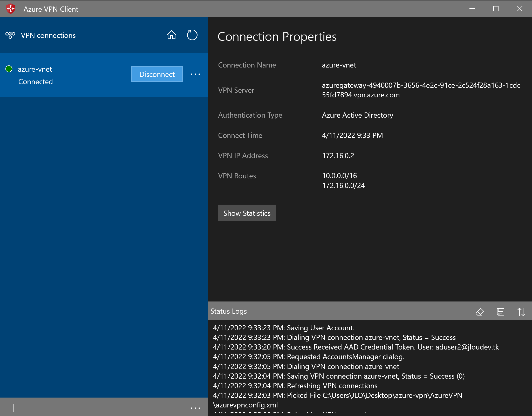Image resolution: width=532 pixels, height=416 pixels.
Task: Click the 9:32:04 'Refreshing VPN connections' log line
Action: point(295,386)
